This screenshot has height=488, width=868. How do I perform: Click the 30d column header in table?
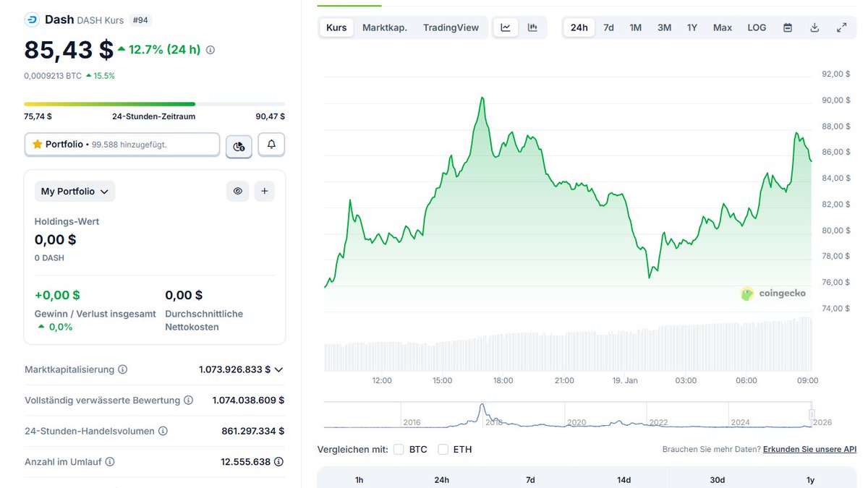[717, 480]
